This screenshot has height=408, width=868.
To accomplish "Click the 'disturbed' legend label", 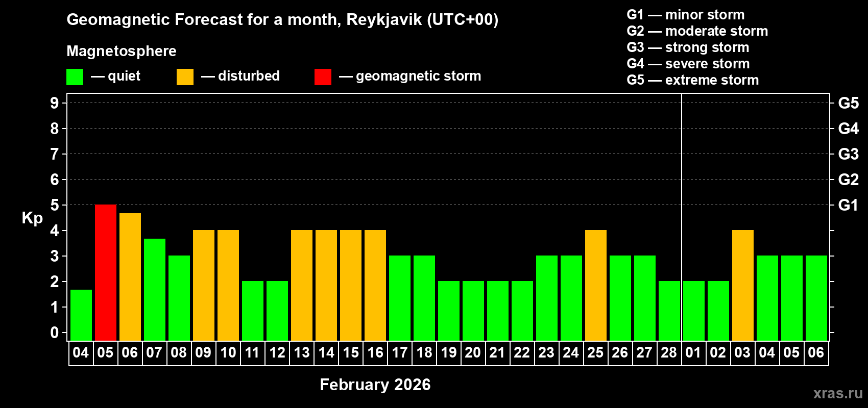I will [x=249, y=76].
